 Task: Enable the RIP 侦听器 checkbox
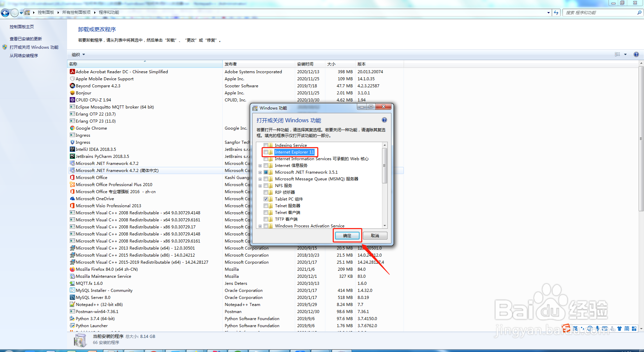click(x=266, y=192)
